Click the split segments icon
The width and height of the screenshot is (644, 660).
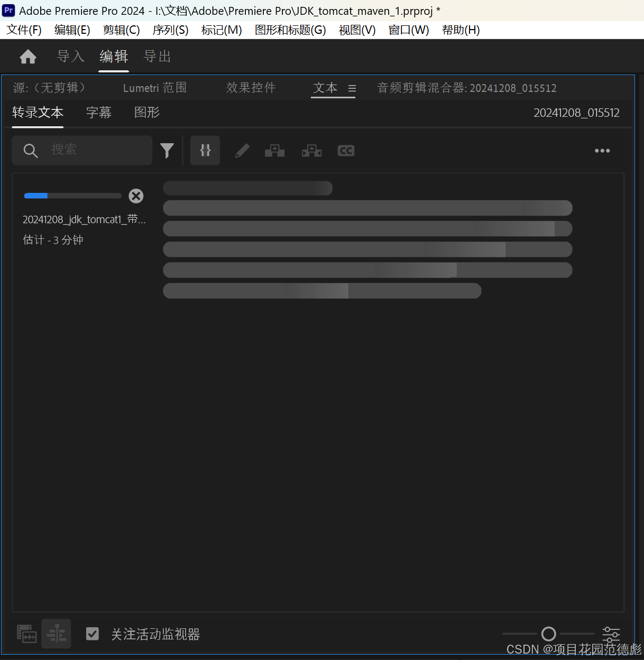pos(311,151)
